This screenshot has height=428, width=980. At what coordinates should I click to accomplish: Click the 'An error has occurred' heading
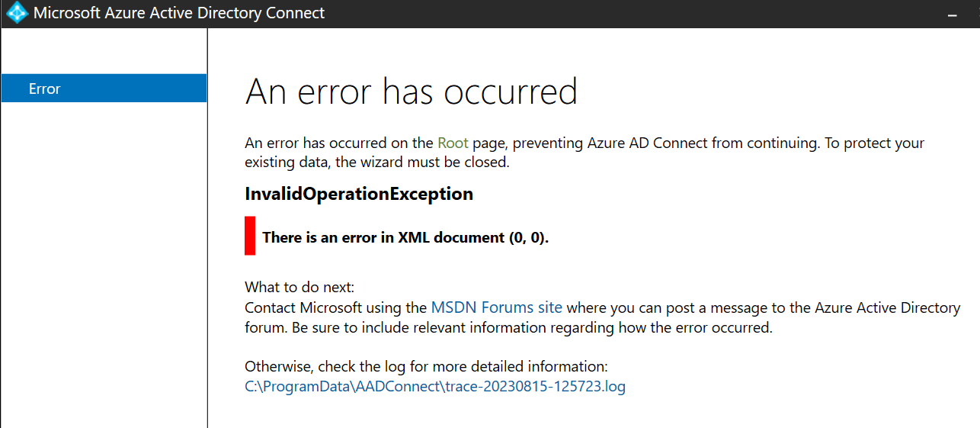412,92
